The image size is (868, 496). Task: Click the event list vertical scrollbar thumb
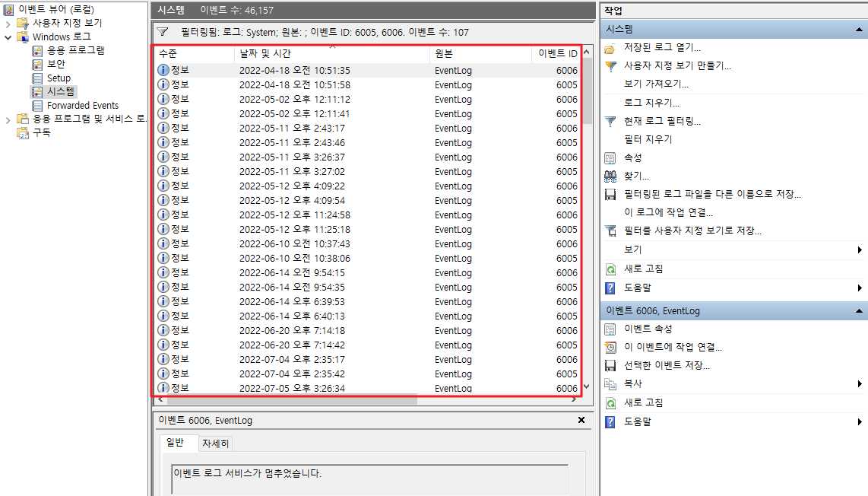587,91
